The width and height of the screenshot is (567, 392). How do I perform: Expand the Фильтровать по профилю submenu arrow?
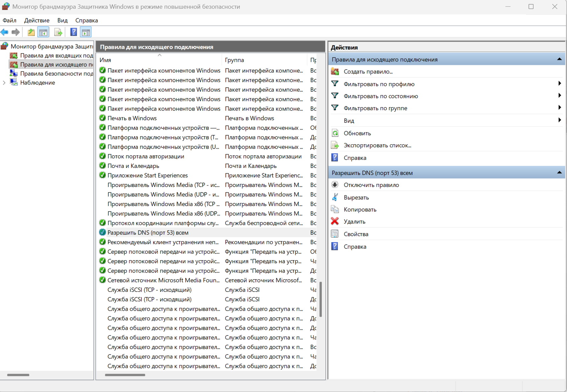point(560,84)
